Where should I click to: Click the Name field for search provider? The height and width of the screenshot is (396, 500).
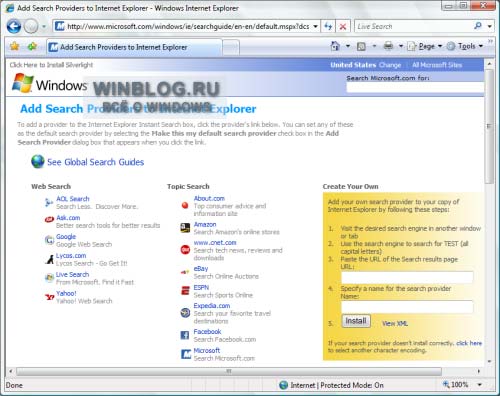point(407,307)
